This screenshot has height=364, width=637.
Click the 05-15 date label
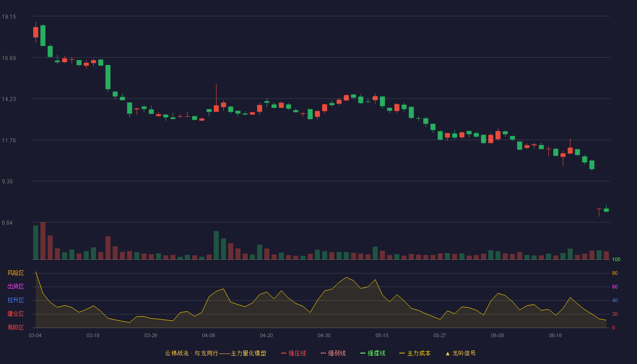coord(382,335)
